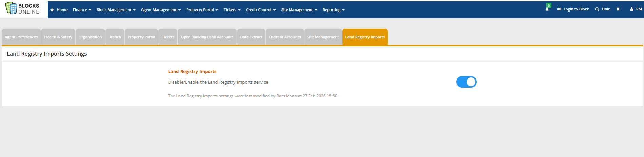Open the Health & Safety tab
Viewport: 644px width, 157px height.
(58, 37)
